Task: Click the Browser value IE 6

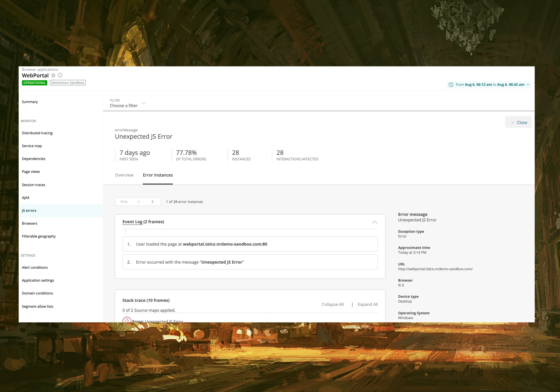Action: pyautogui.click(x=401, y=285)
